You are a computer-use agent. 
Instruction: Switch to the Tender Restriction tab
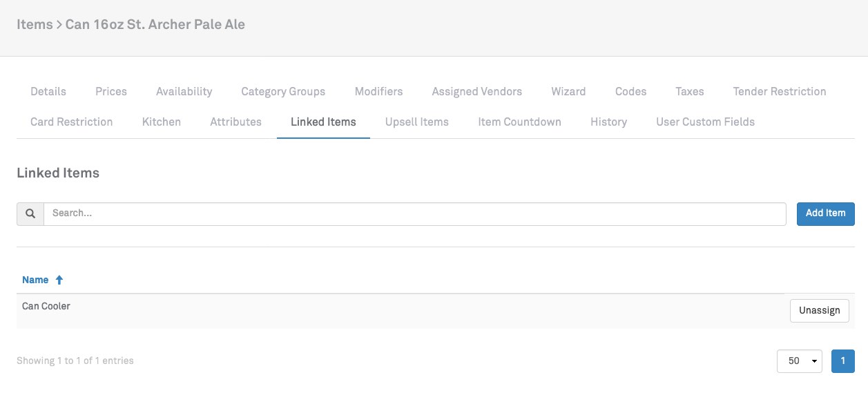pyautogui.click(x=779, y=91)
